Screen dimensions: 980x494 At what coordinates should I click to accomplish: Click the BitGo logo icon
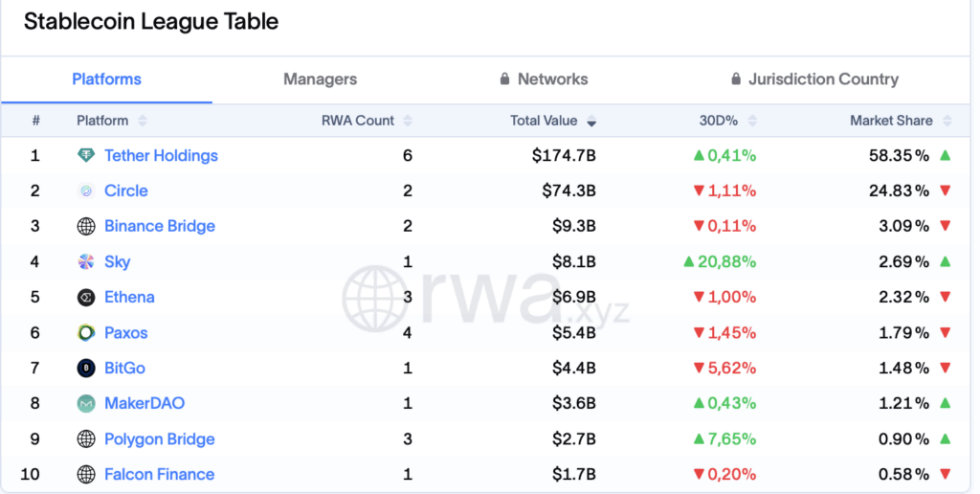click(86, 368)
